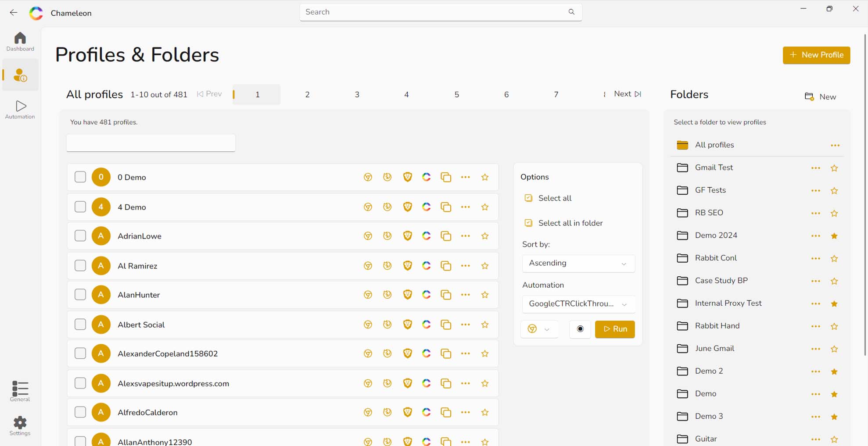Screen dimensions: 868x446
Task: Open the June Gmail folder
Action: click(715, 349)
